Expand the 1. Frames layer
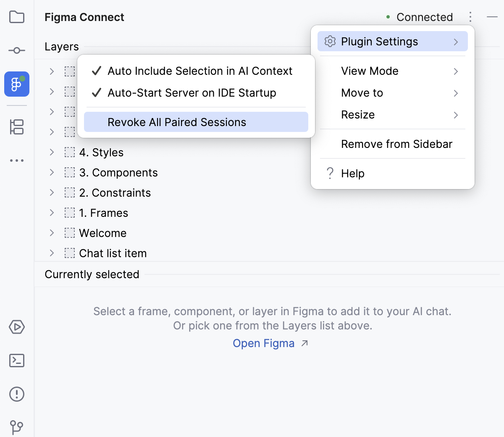 pyautogui.click(x=52, y=213)
